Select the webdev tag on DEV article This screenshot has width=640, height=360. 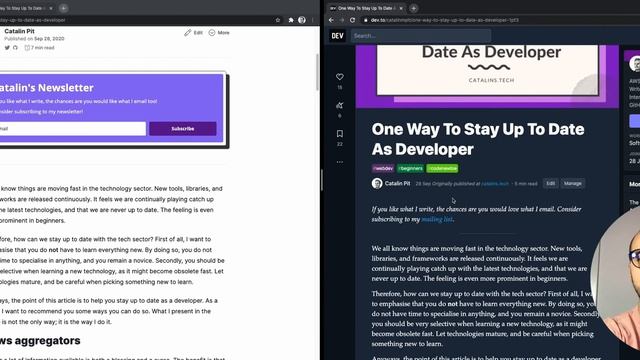[383, 168]
